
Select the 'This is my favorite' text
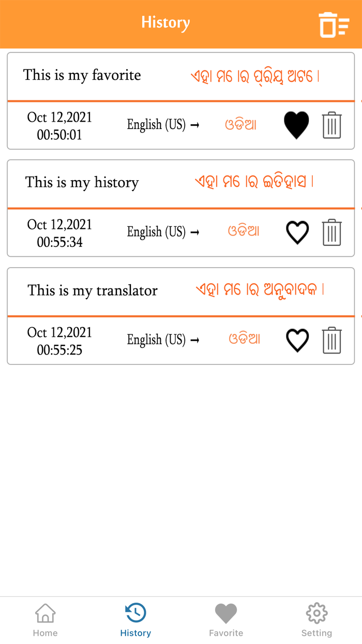click(x=82, y=76)
